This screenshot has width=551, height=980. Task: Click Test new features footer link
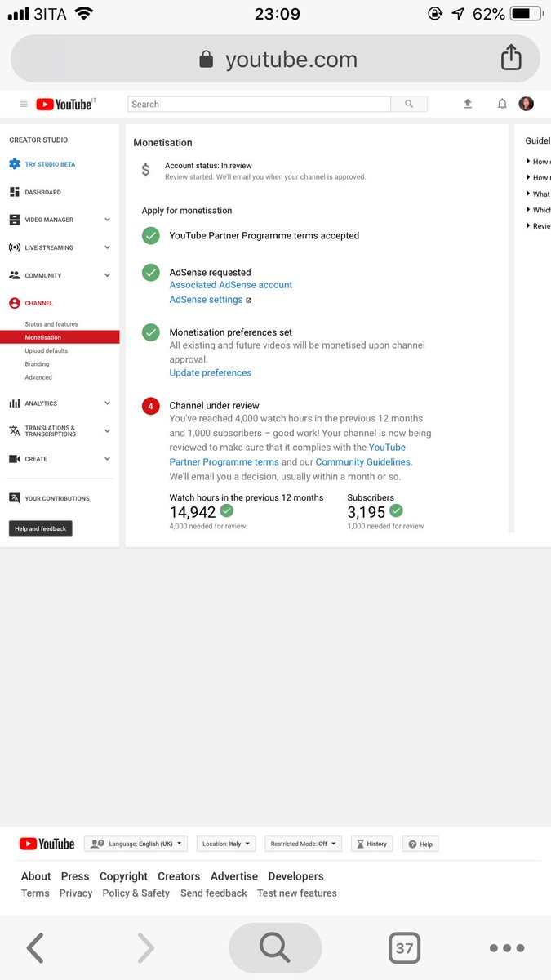click(297, 893)
